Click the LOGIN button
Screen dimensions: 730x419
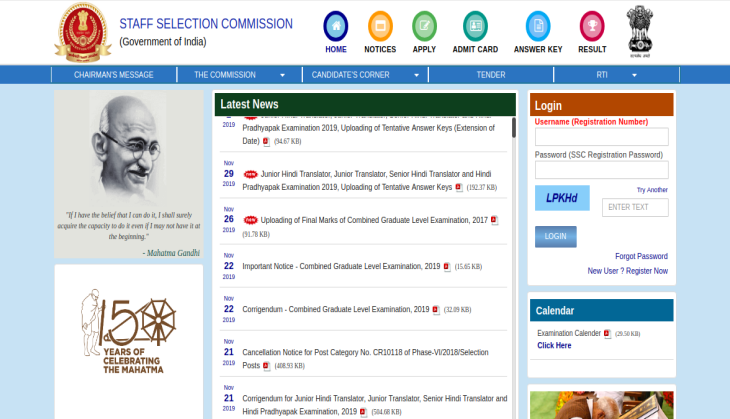(x=555, y=237)
